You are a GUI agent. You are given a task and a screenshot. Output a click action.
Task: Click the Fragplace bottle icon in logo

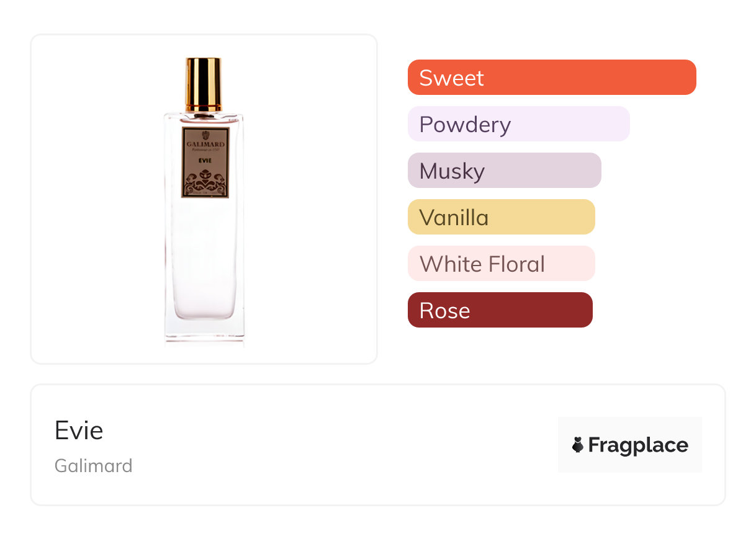pos(578,445)
